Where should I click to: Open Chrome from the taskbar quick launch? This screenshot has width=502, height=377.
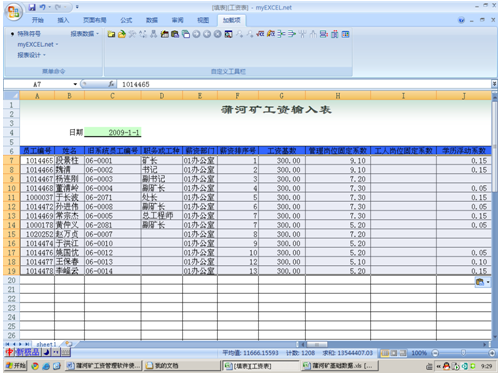pyautogui.click(x=35, y=366)
